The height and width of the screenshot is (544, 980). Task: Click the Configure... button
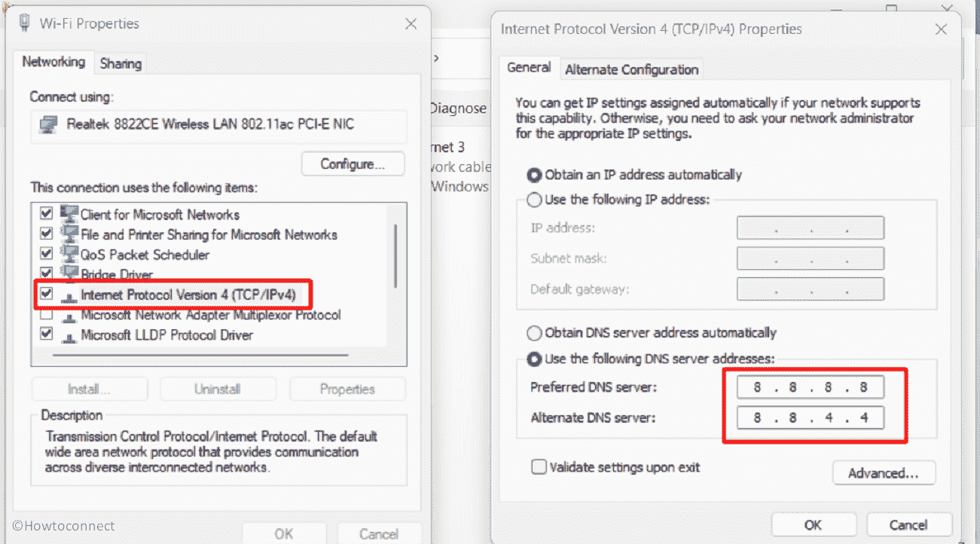click(x=353, y=164)
